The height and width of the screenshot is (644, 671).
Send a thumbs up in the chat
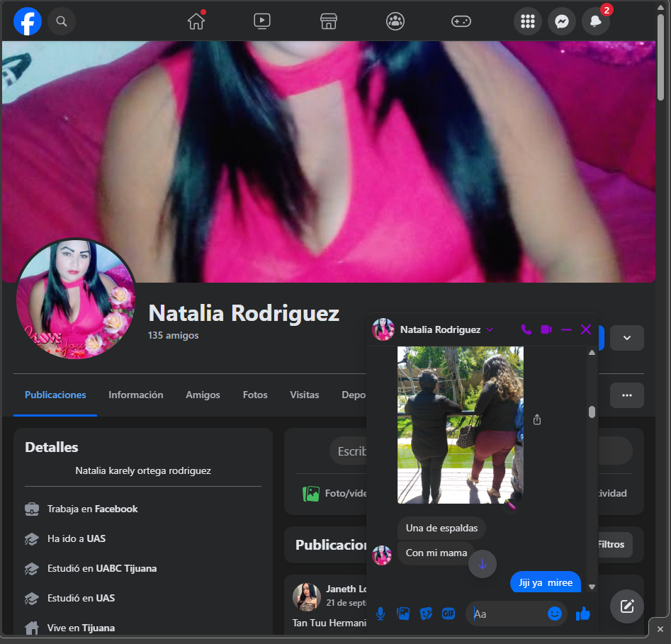(x=583, y=614)
